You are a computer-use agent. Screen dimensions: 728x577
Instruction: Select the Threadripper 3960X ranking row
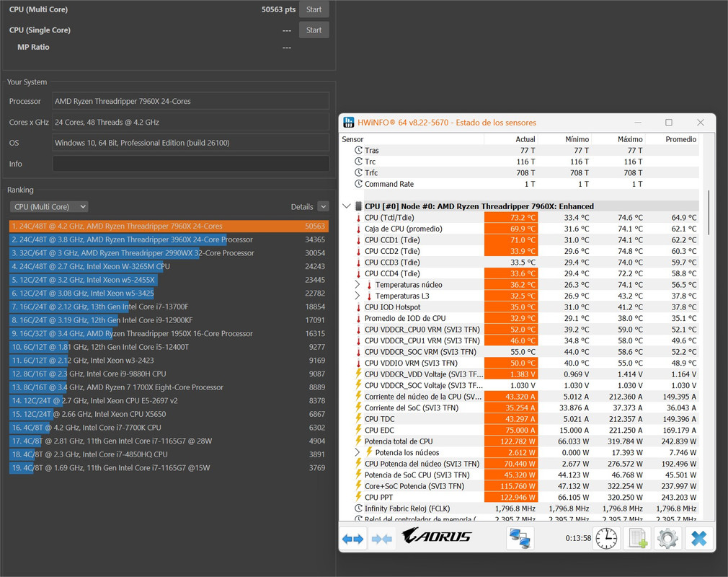click(169, 239)
